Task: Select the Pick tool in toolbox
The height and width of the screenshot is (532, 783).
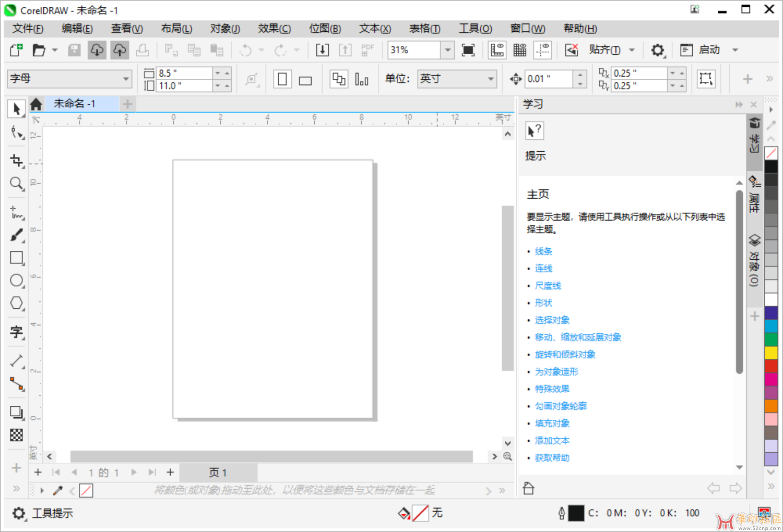Action: point(17,109)
